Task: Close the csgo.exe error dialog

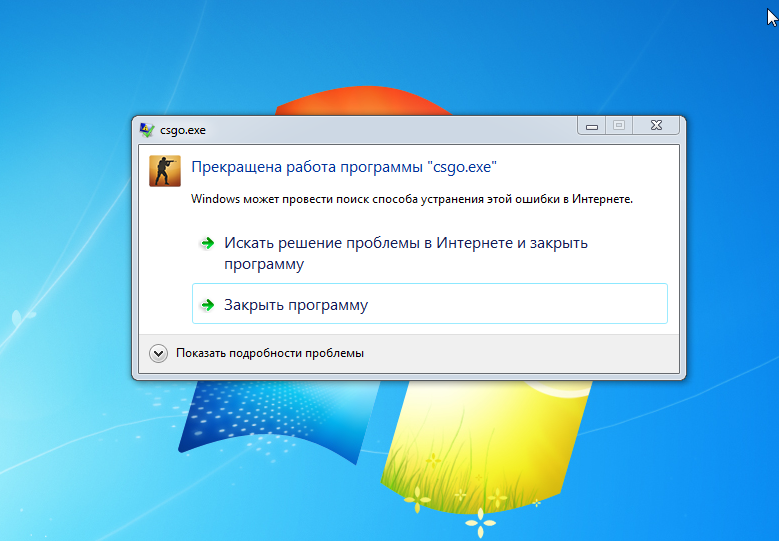Action: [x=656, y=126]
